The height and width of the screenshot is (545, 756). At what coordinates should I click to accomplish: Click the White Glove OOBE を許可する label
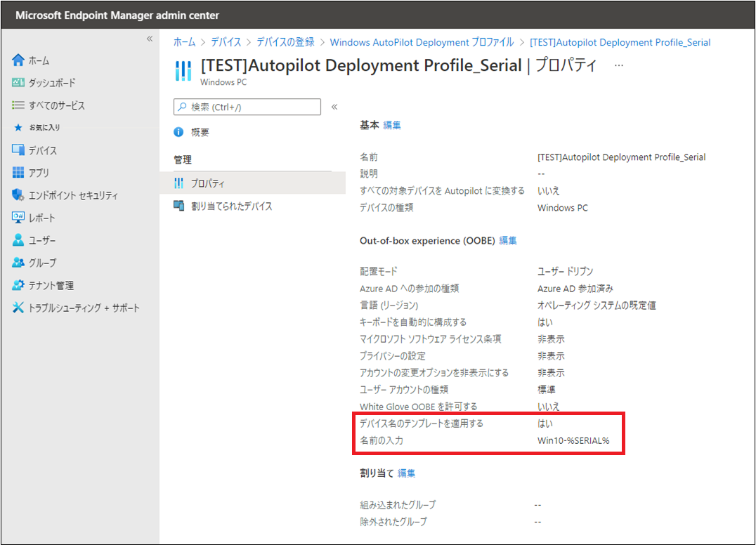coord(419,407)
